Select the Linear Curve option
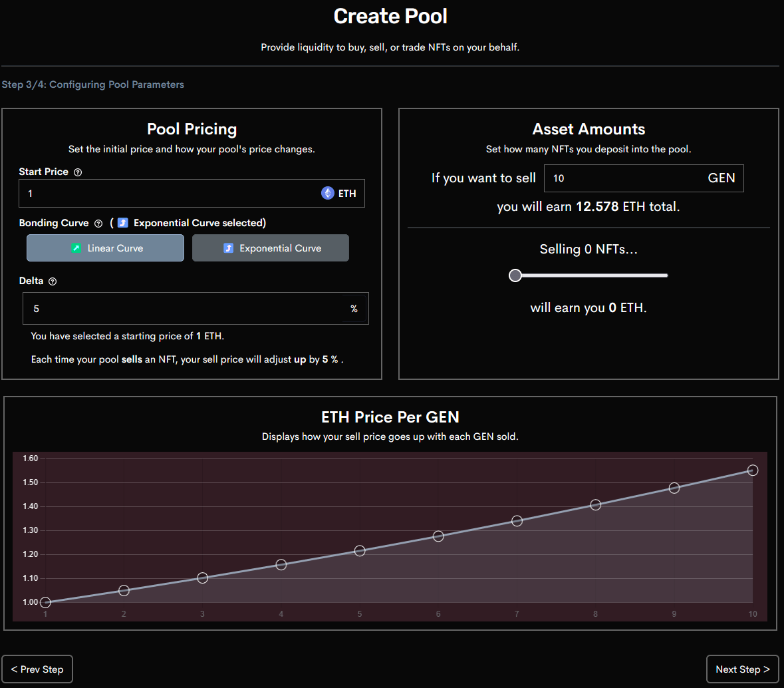 pos(106,248)
